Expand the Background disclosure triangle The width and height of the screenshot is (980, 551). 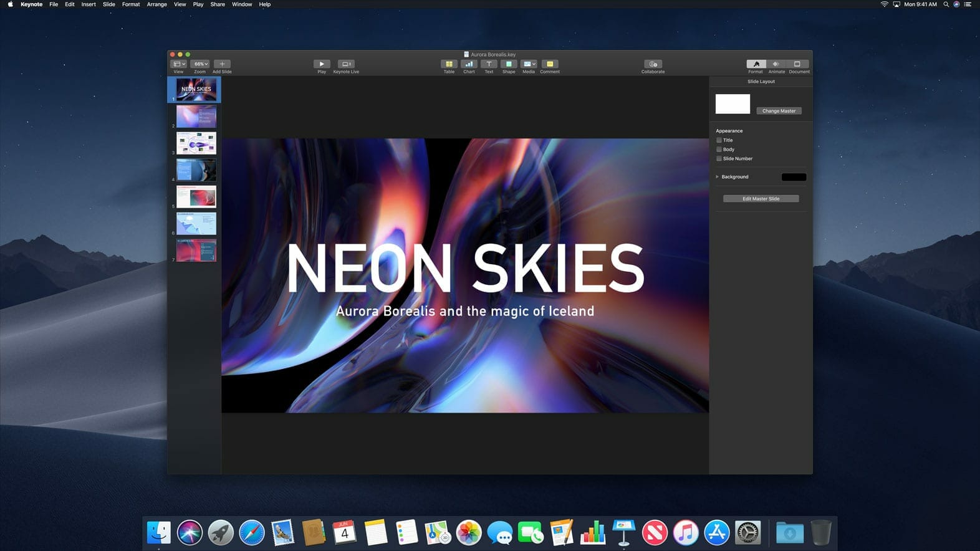[x=717, y=177]
